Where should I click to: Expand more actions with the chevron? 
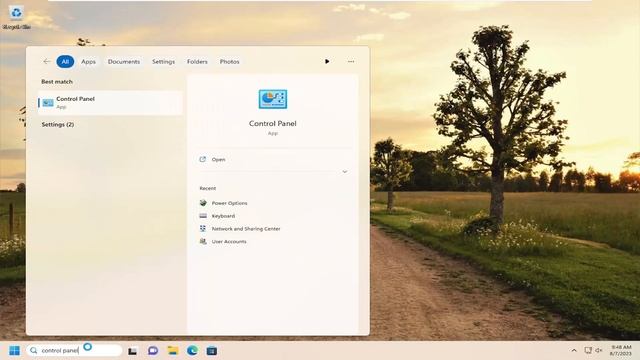[x=345, y=172]
